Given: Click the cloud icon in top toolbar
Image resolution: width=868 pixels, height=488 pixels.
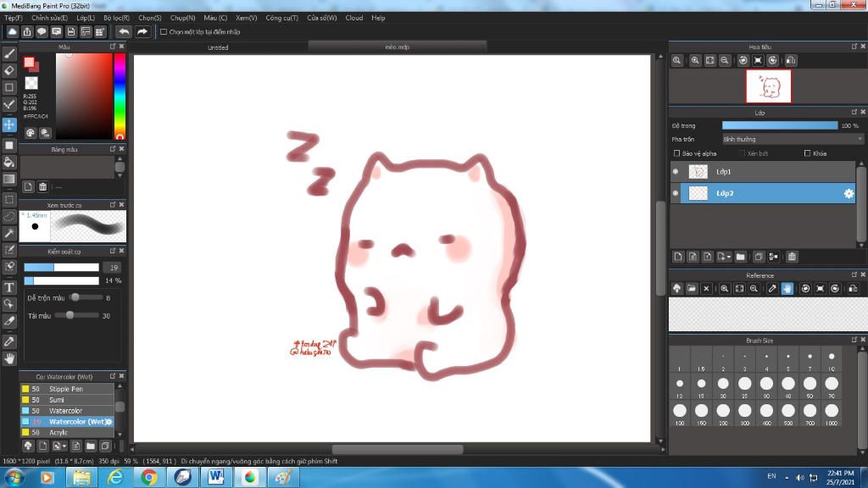Looking at the screenshot, I should pyautogui.click(x=12, y=31).
